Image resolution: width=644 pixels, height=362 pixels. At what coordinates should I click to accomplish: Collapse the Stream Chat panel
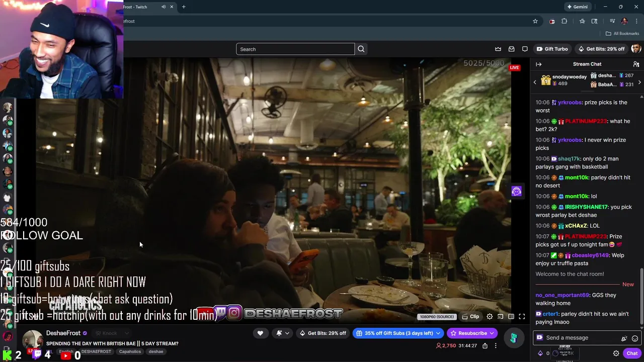538,64
